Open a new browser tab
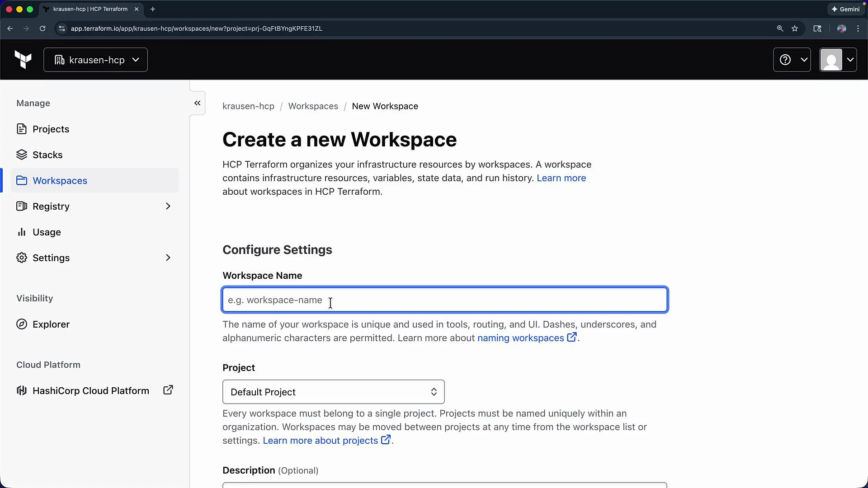 153,9
